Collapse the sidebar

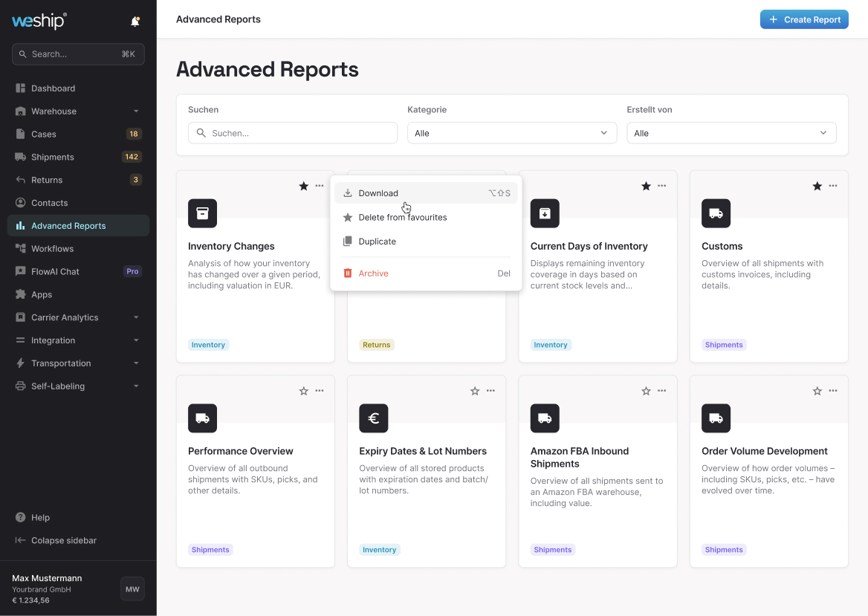(63, 540)
